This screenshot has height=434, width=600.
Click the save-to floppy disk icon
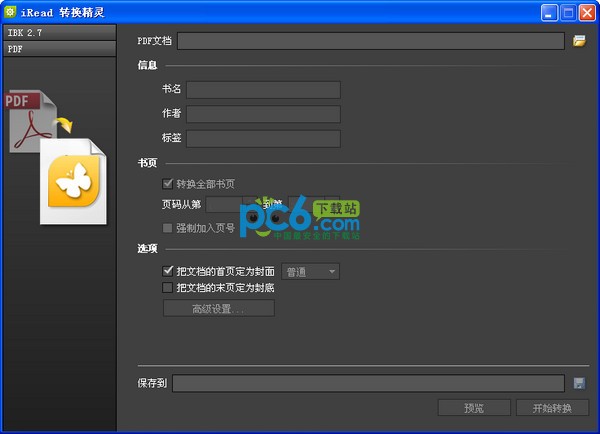(579, 383)
